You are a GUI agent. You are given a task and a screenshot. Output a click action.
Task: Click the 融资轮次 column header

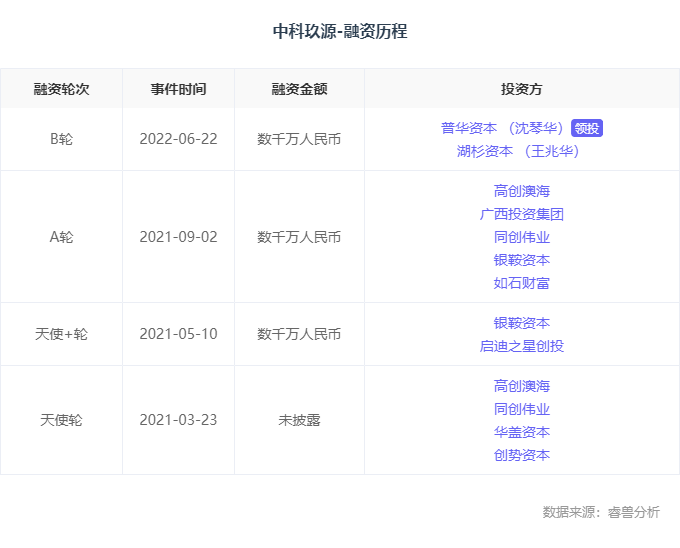[61, 89]
